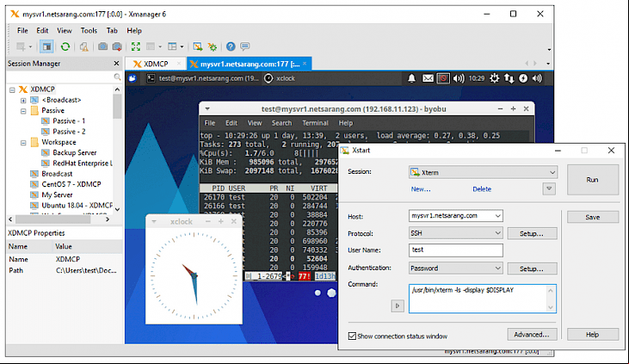Image resolution: width=629 pixels, height=364 pixels.
Task: Click the small arrow button beside Command box
Action: click(398, 305)
